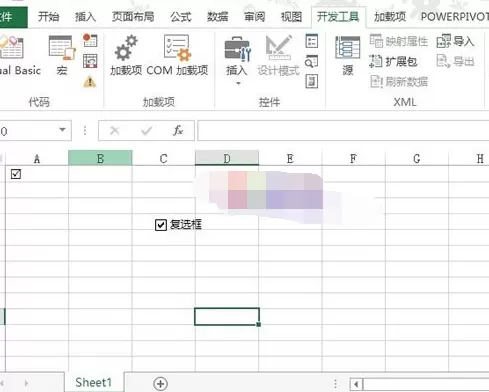Open the green 文件 tab

pyautogui.click(x=13, y=17)
